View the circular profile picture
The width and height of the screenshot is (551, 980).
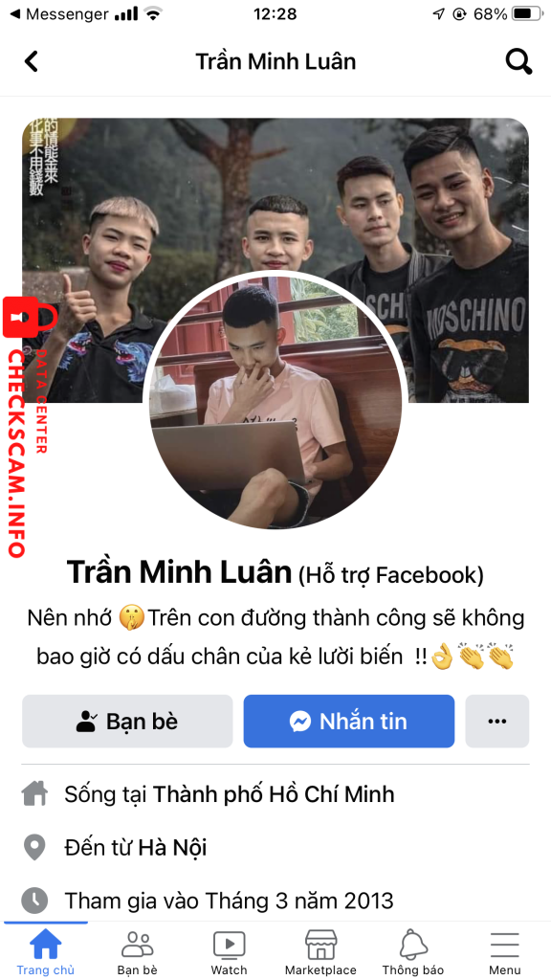click(276, 403)
